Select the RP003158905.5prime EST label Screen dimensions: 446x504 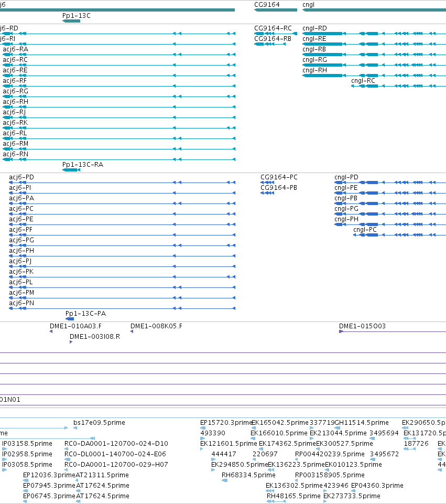pyautogui.click(x=330, y=475)
